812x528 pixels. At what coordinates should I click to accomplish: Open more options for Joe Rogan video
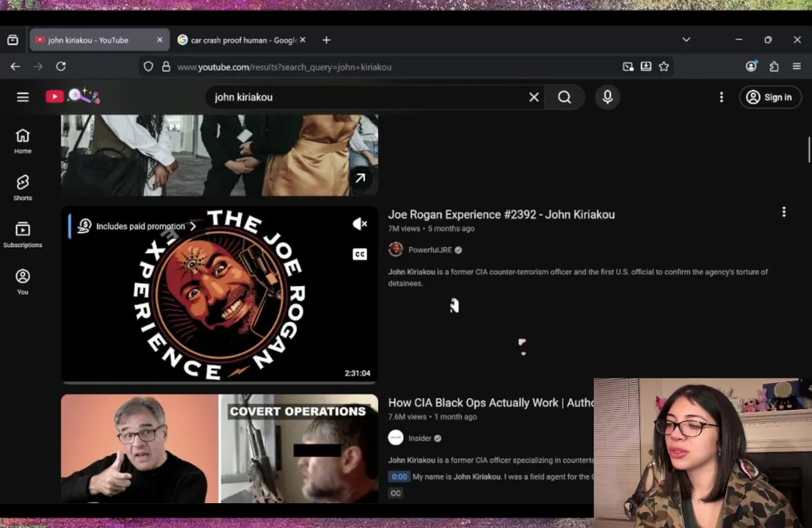tap(783, 212)
